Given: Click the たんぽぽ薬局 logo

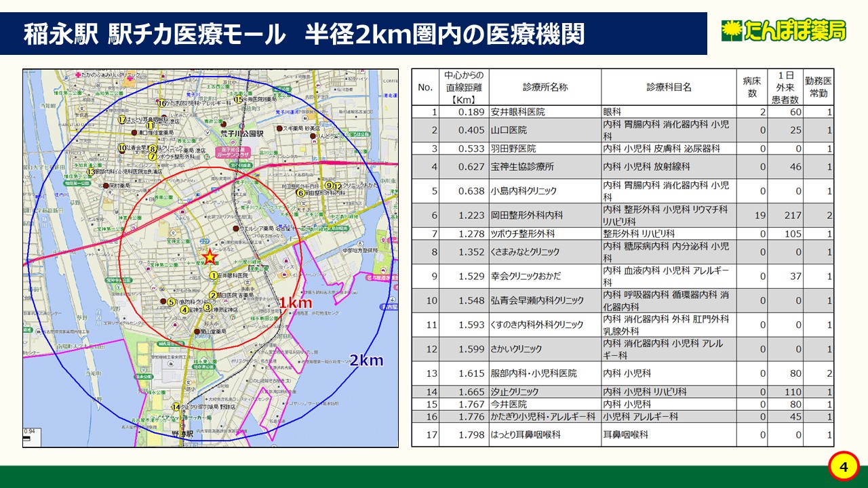Looking at the screenshot, I should click(x=783, y=30).
